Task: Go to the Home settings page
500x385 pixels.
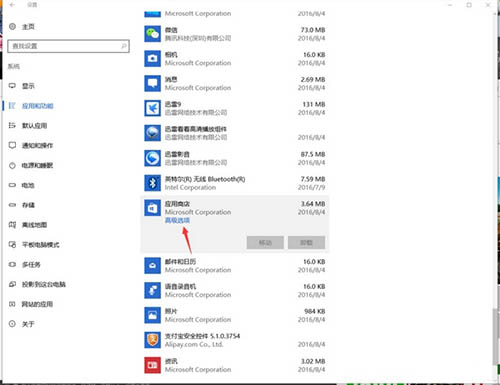Action: point(28,27)
